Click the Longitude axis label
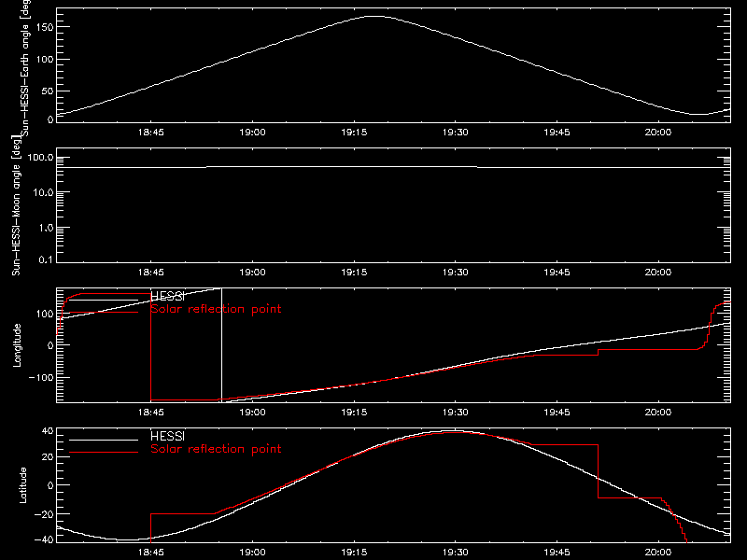This screenshot has height=560, width=747. coord(17,345)
